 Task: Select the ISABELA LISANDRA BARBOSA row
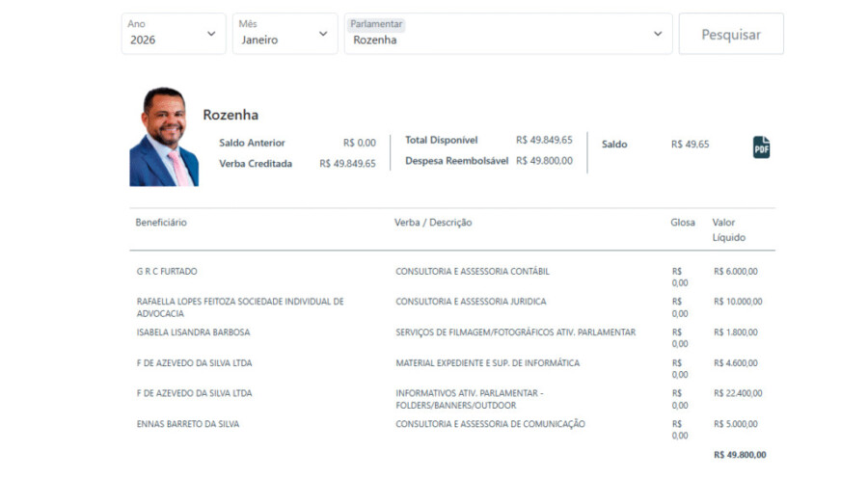[x=193, y=332]
